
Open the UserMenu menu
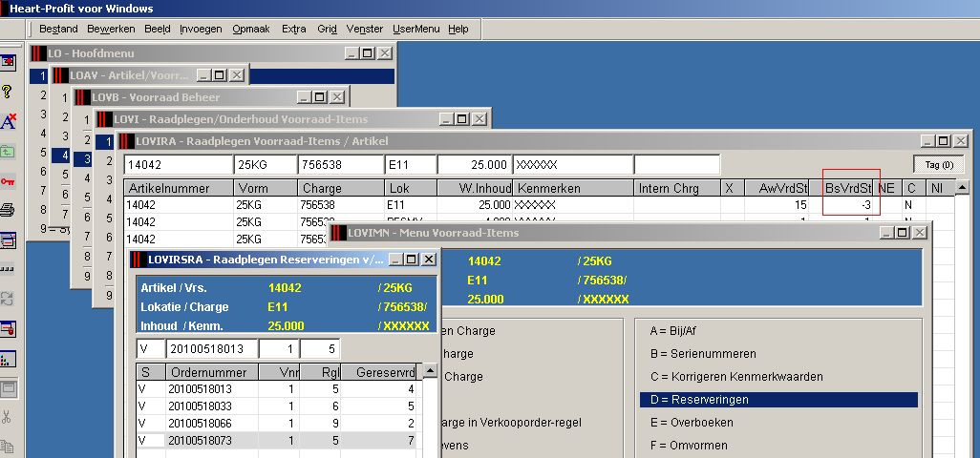416,29
